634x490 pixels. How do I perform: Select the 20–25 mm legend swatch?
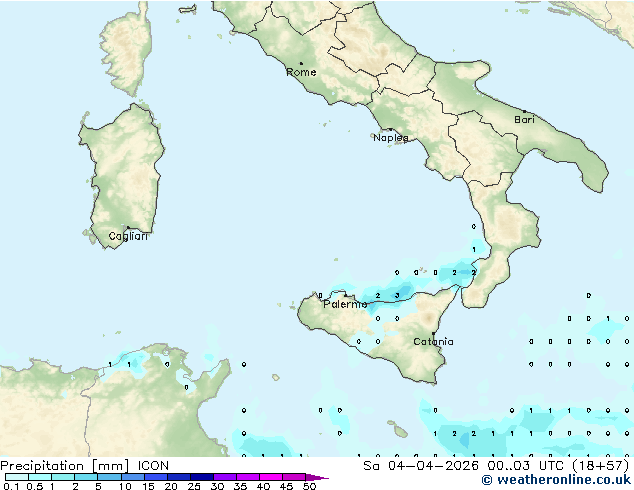[178, 477]
